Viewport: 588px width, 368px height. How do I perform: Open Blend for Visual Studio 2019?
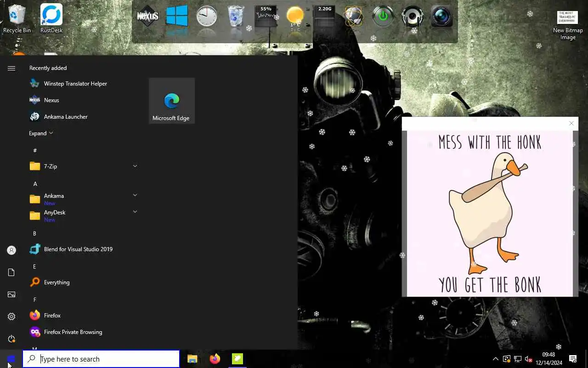pos(83,249)
